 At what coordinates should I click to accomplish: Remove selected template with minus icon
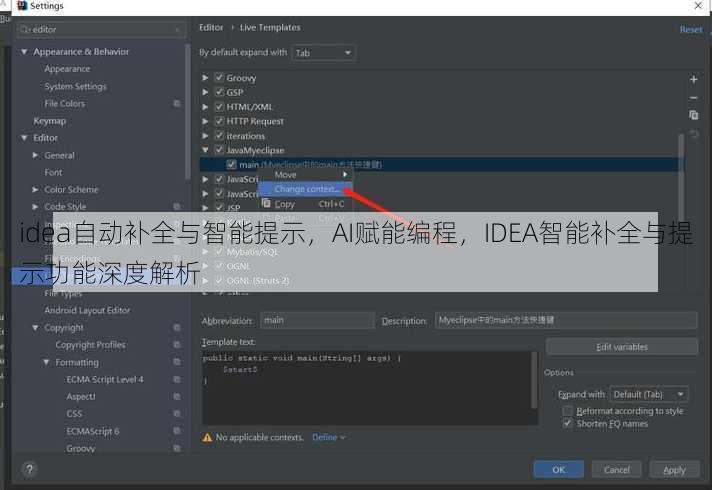693,98
